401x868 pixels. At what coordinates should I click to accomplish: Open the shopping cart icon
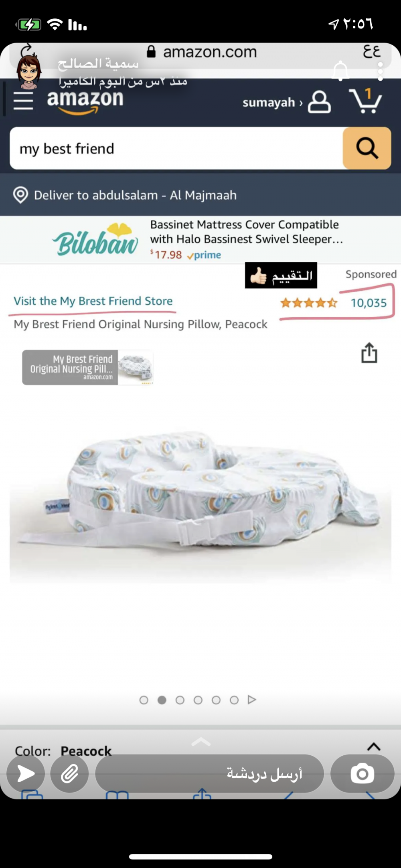click(x=365, y=101)
